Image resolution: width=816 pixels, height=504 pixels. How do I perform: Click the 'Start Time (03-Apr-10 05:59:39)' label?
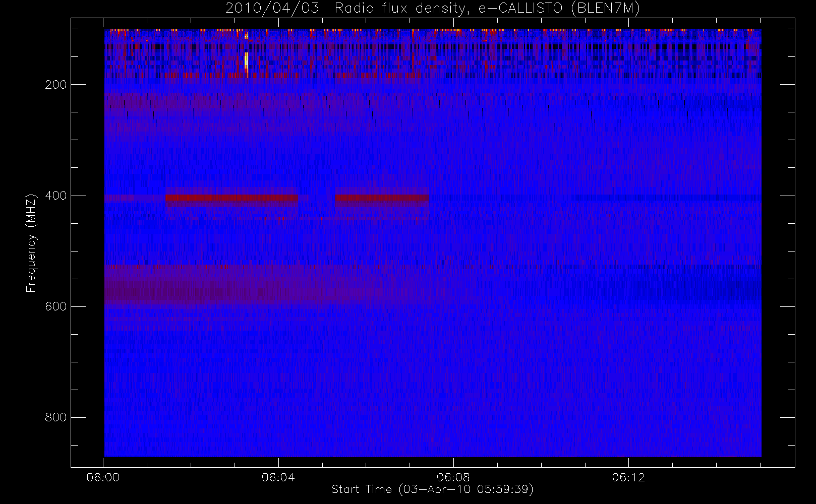pyautogui.click(x=432, y=489)
